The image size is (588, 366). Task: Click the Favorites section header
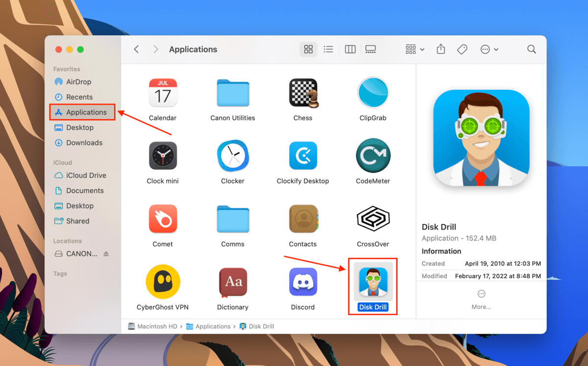pyautogui.click(x=67, y=69)
